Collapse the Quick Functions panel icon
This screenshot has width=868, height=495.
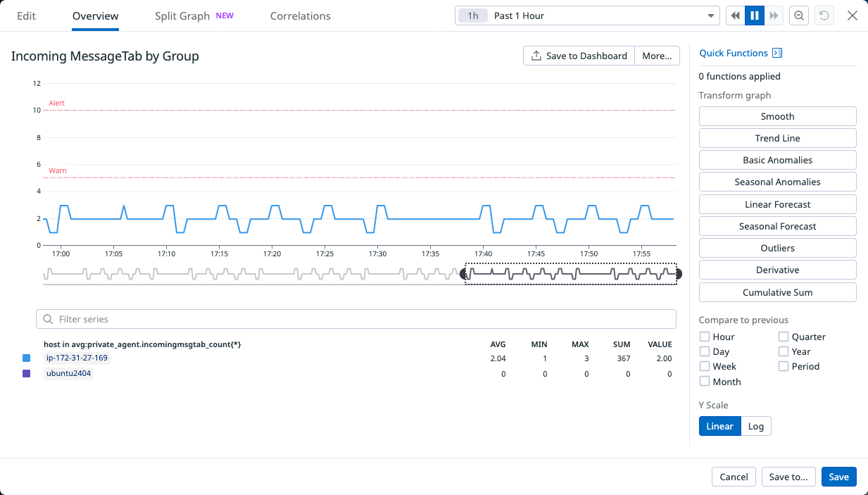777,53
